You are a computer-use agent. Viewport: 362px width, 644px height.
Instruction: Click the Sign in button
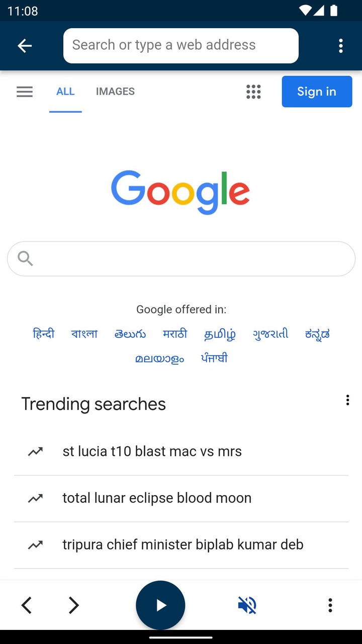[317, 92]
